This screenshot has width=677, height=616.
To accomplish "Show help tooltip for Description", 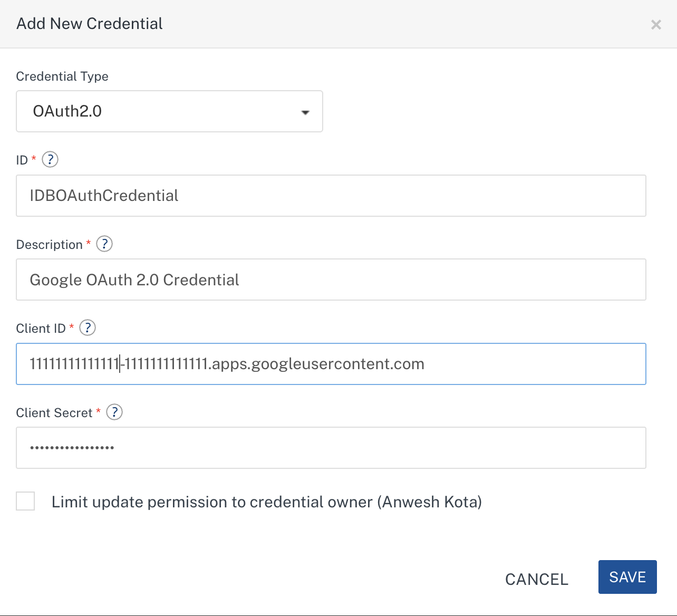I will tap(104, 244).
